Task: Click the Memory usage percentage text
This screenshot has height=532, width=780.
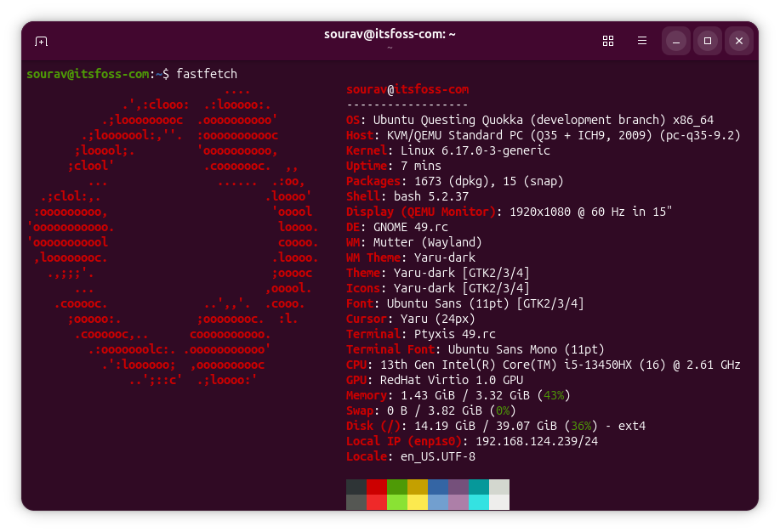Action: (x=556, y=395)
